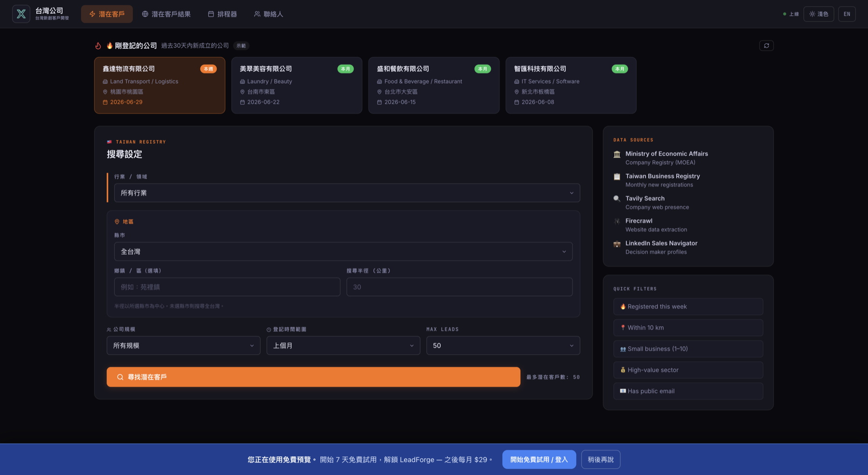Apply Small business (1–10) quick filter
Screen dimensions: 868x475
point(688,349)
